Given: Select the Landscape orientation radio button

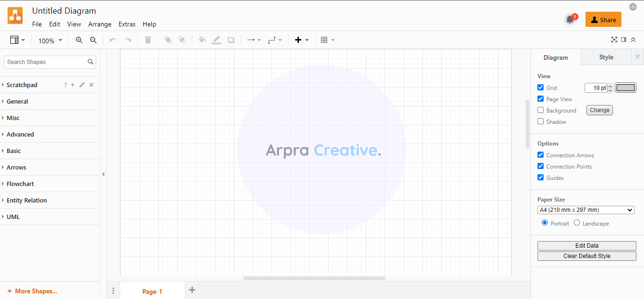Looking at the screenshot, I should (577, 223).
